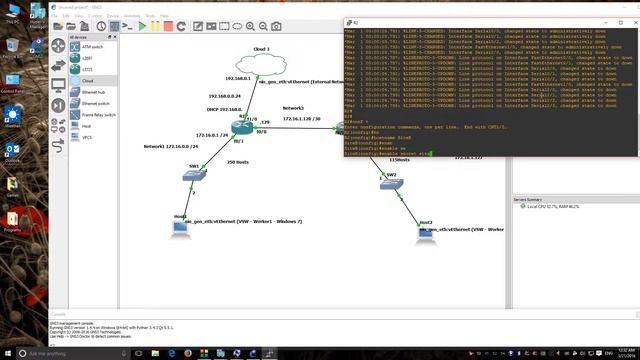Select switch SW2 on the canvas
Image resolution: width=640 pixels, height=360 pixels.
[x=391, y=184]
